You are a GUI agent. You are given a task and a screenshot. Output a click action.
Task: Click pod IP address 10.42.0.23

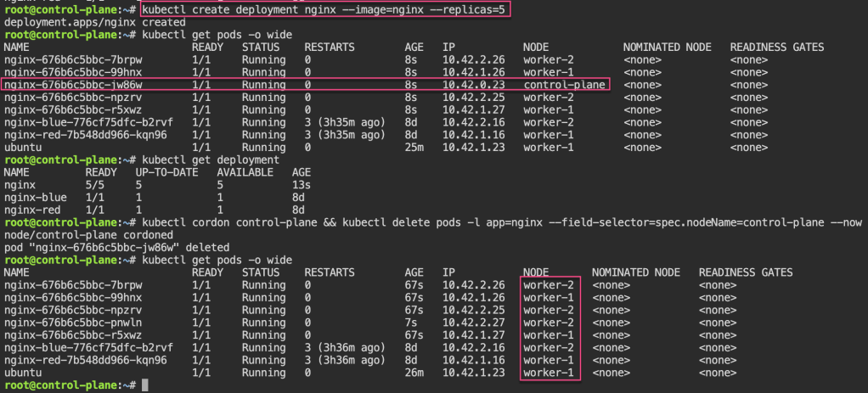click(x=471, y=85)
